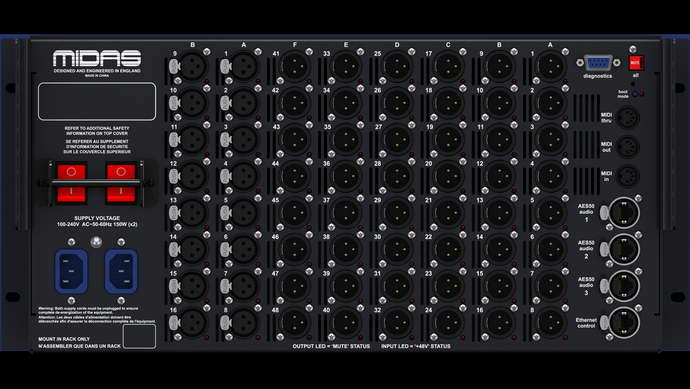The width and height of the screenshot is (690, 389).
Task: Click input XLR socket 8 in column A
Action: (x=243, y=323)
